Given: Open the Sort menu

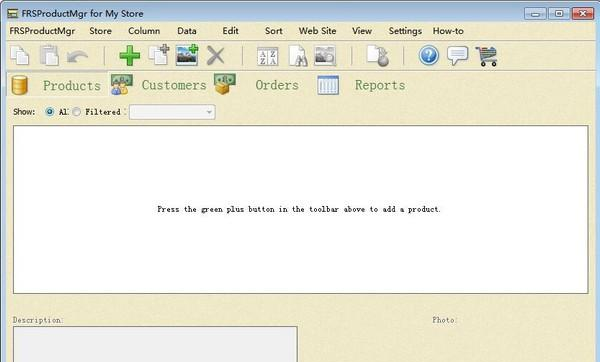Looking at the screenshot, I should tap(274, 31).
